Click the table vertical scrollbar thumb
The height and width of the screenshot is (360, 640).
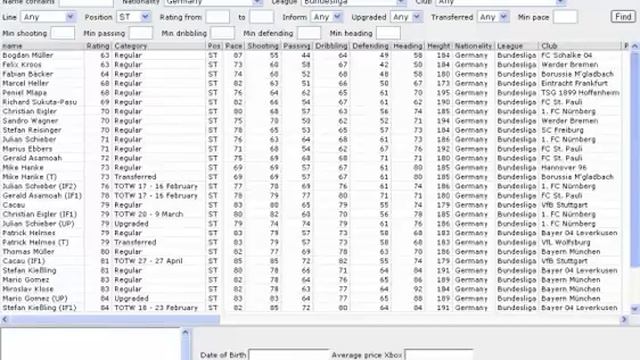[635, 159]
